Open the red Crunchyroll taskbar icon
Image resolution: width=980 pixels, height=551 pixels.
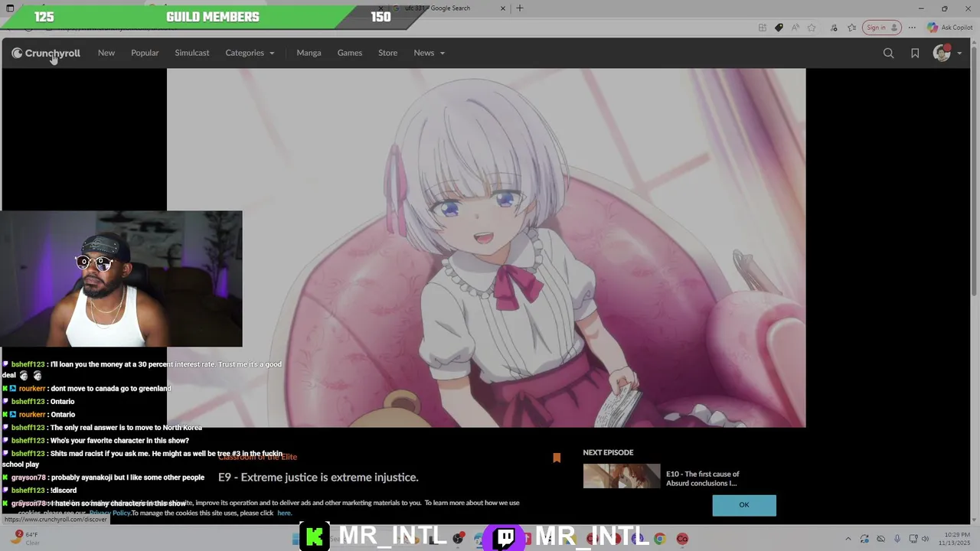tap(682, 539)
